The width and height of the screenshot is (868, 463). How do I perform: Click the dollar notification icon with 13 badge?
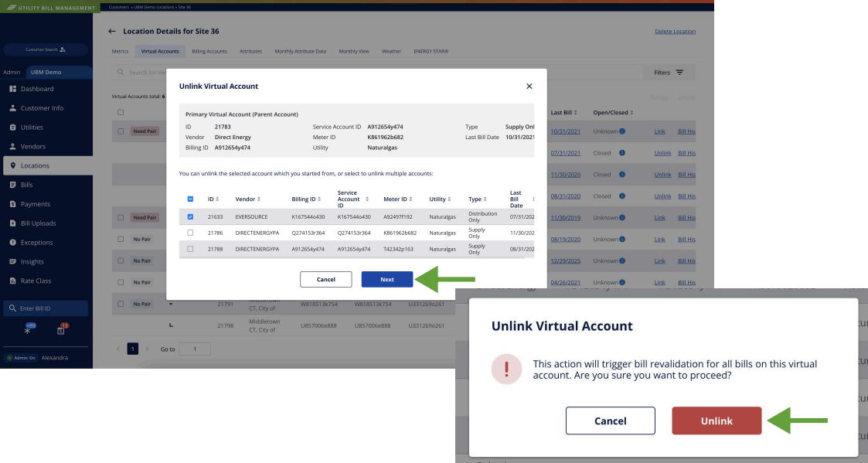coord(61,331)
